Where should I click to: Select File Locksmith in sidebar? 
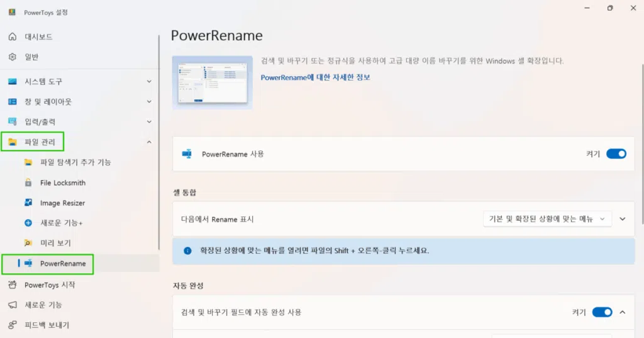(63, 183)
